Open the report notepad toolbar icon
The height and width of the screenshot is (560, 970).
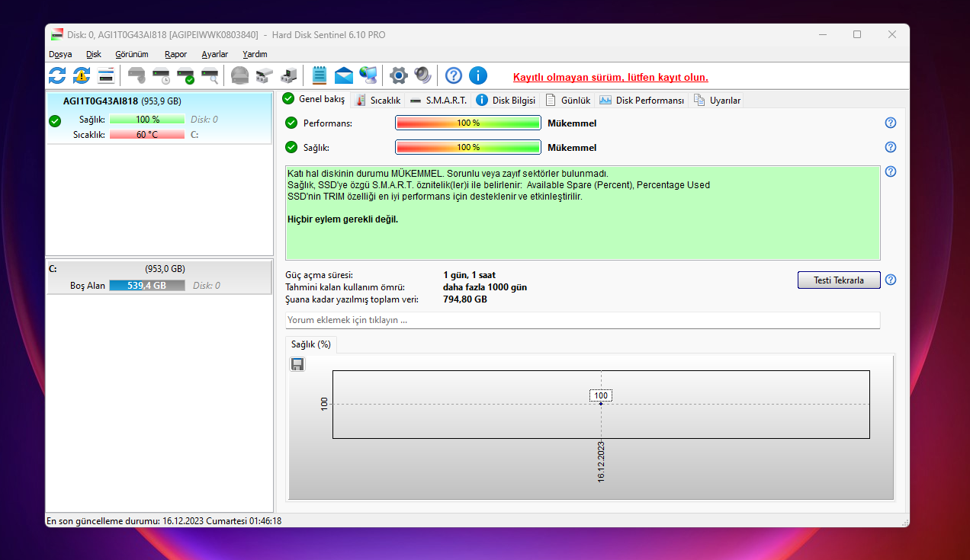[320, 75]
